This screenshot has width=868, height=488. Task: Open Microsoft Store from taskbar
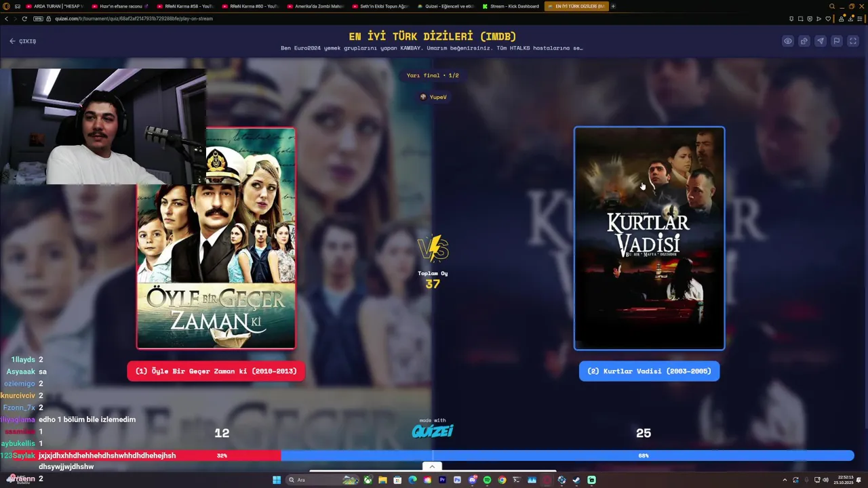click(397, 480)
